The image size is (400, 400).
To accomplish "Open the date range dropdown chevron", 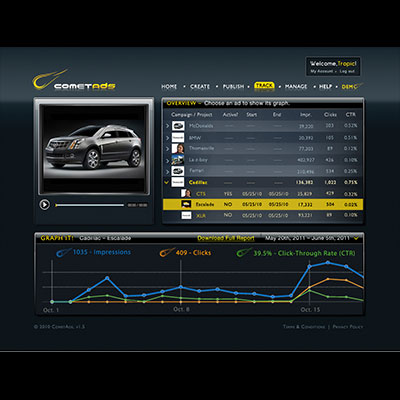I will (x=357, y=238).
